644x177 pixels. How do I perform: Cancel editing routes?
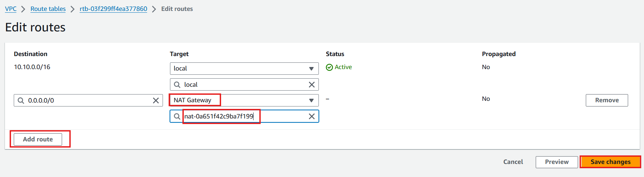513,162
